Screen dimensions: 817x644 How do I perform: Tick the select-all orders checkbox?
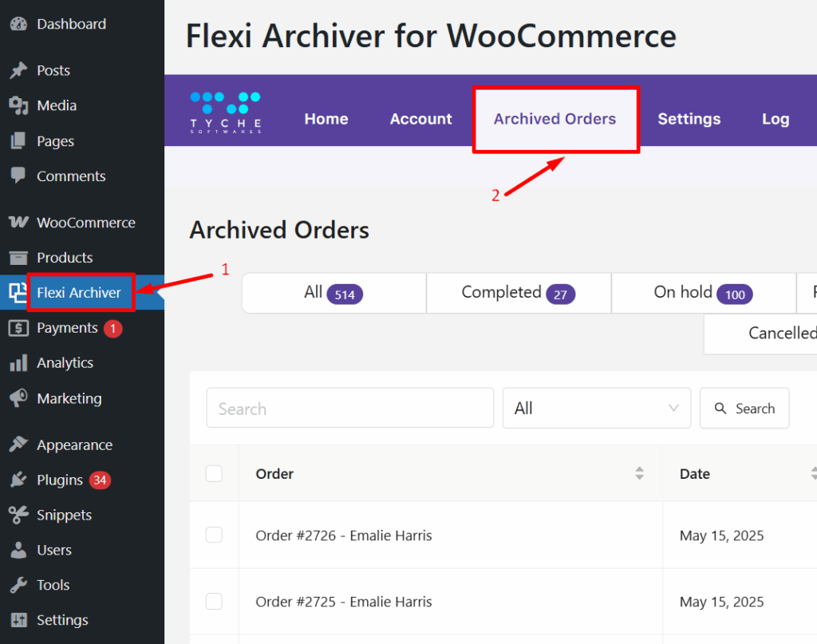214,473
